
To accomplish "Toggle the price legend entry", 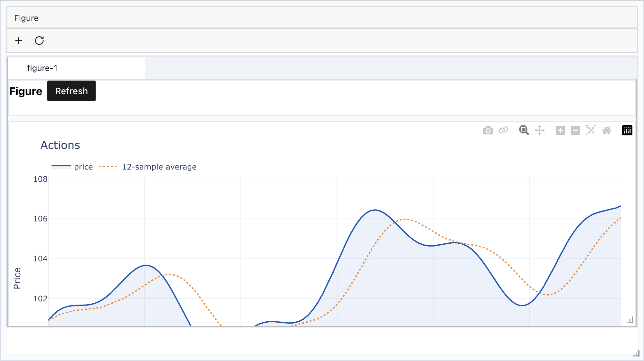I will tap(72, 167).
